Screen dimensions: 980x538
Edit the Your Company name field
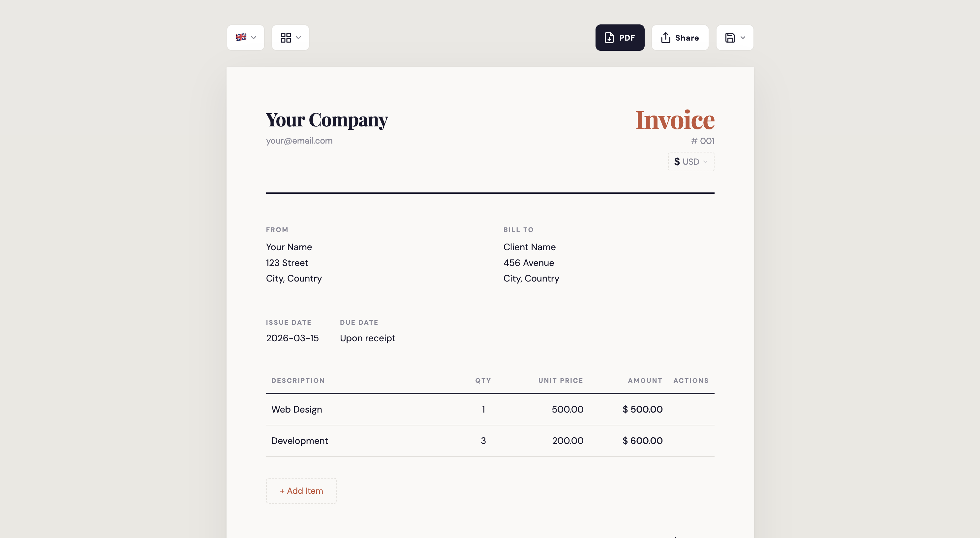click(x=327, y=120)
